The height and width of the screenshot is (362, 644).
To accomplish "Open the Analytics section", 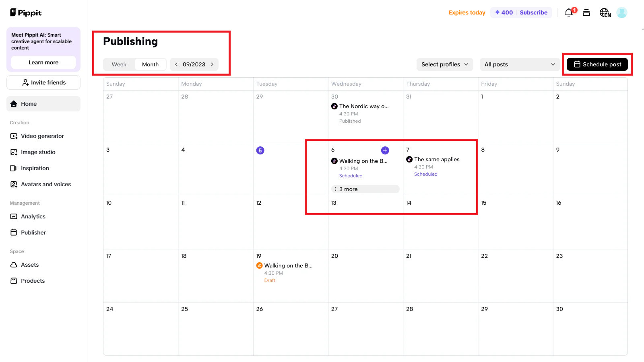I will pos(13,216).
